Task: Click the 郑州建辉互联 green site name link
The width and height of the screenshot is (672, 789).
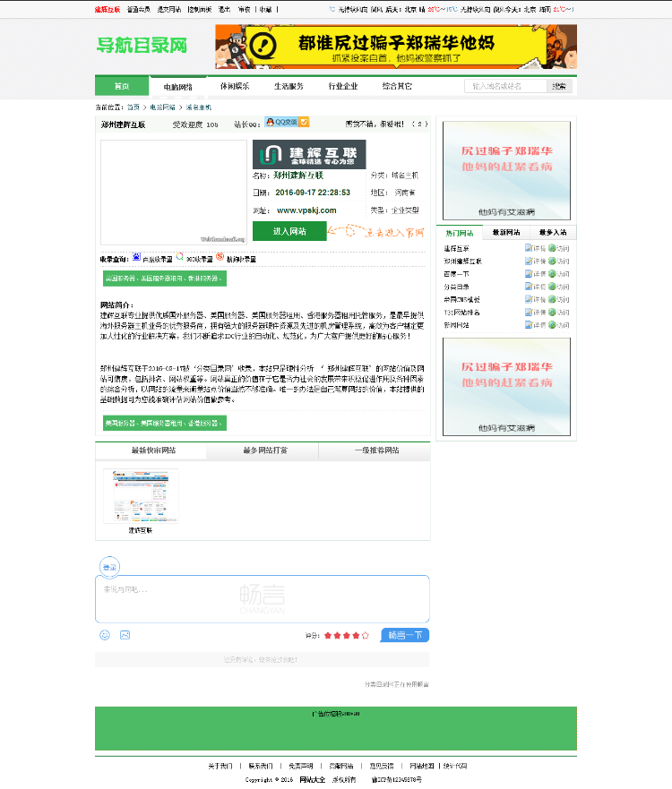Action: coord(298,176)
